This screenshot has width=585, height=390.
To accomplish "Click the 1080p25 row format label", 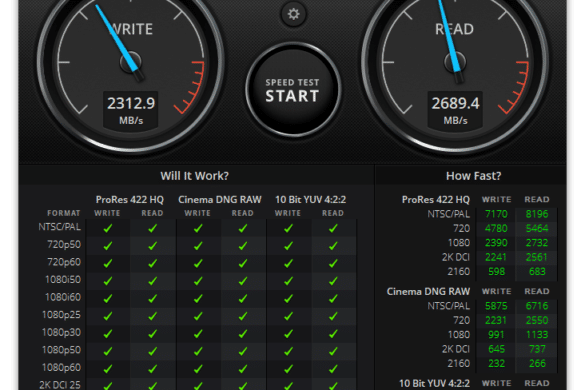I will (61, 315).
